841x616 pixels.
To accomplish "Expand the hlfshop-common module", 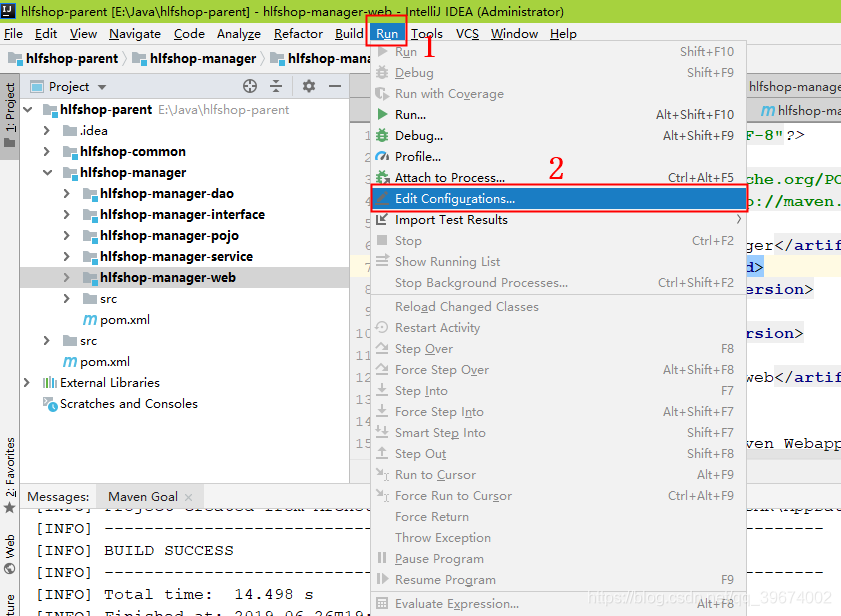I will pos(47,151).
